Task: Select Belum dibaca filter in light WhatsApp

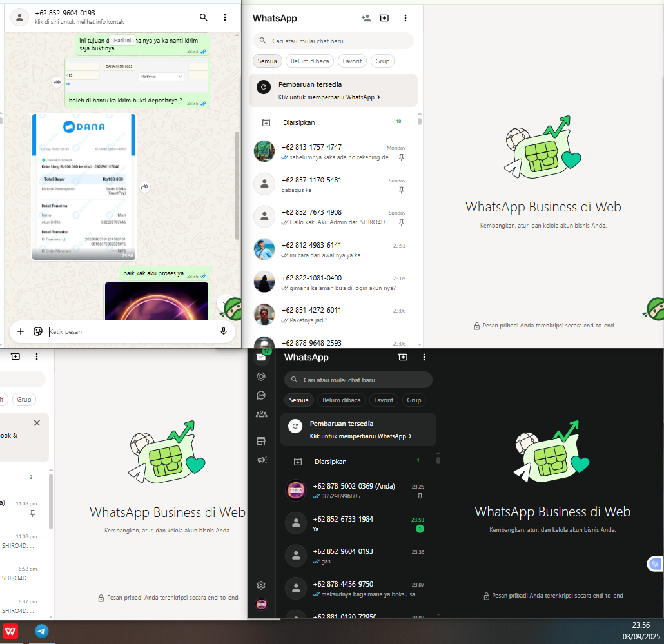Action: click(x=310, y=61)
